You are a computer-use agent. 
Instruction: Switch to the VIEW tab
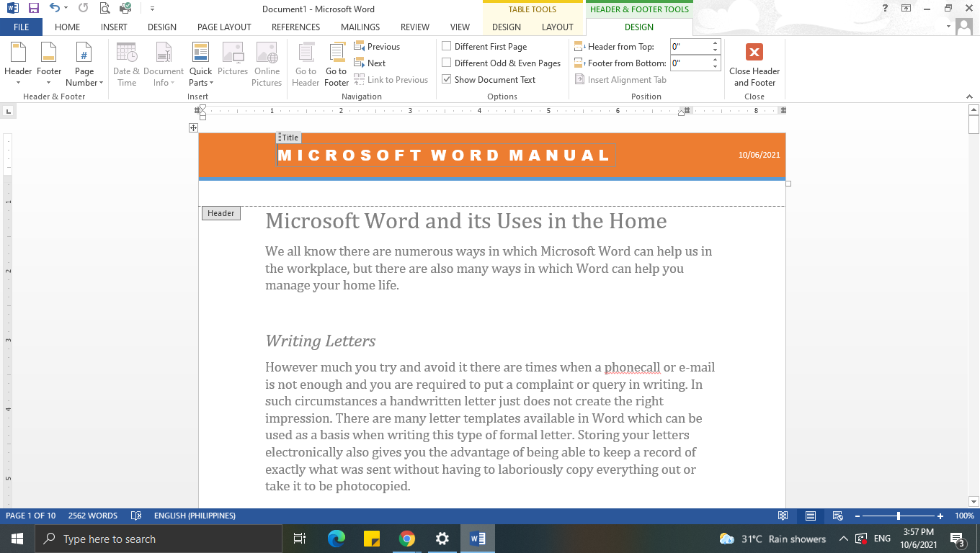(x=460, y=27)
